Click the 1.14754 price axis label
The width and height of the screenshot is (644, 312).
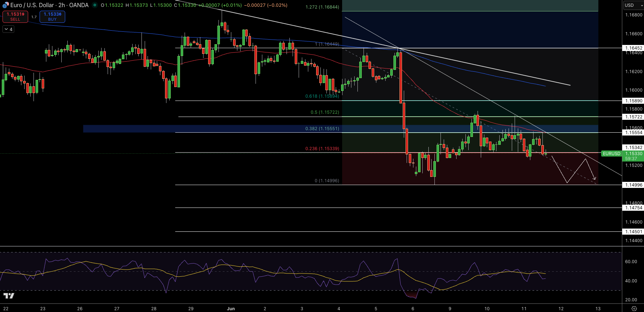coord(633,208)
